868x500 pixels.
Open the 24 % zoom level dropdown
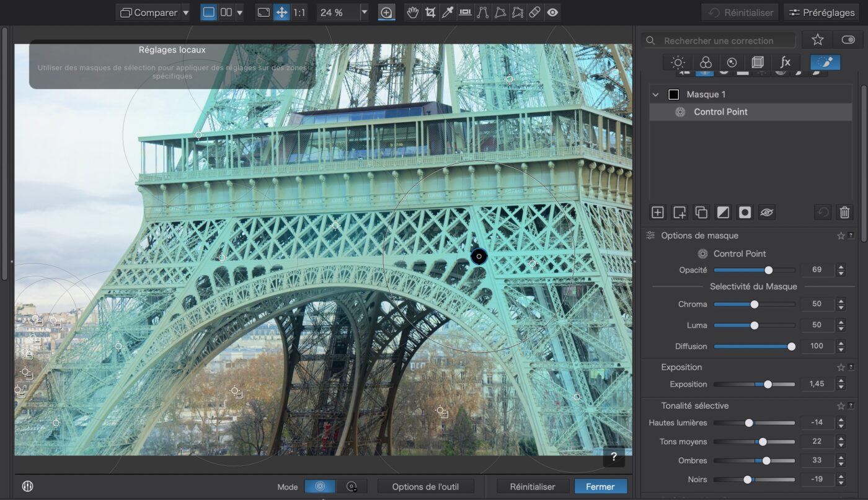[364, 12]
